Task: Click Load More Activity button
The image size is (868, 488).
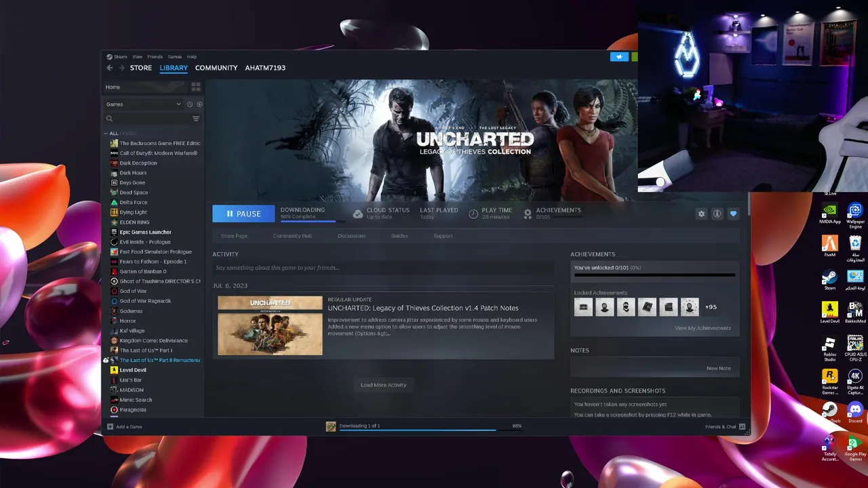Action: [383, 385]
